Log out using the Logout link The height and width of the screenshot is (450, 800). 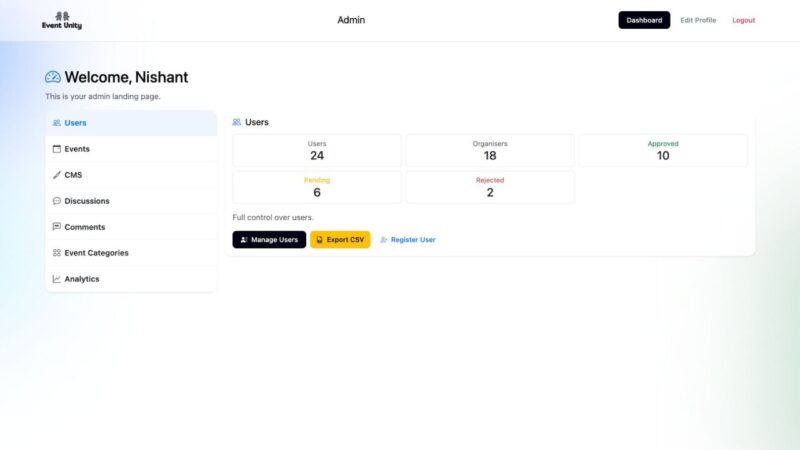[x=744, y=20]
